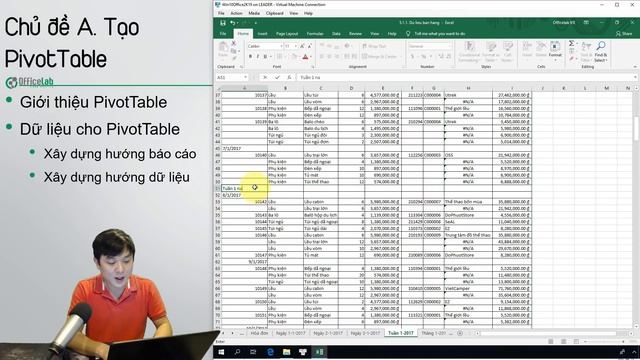This screenshot has width=640, height=360.
Task: Open the Media menu of VM Connection
Action: (x=254, y=13)
